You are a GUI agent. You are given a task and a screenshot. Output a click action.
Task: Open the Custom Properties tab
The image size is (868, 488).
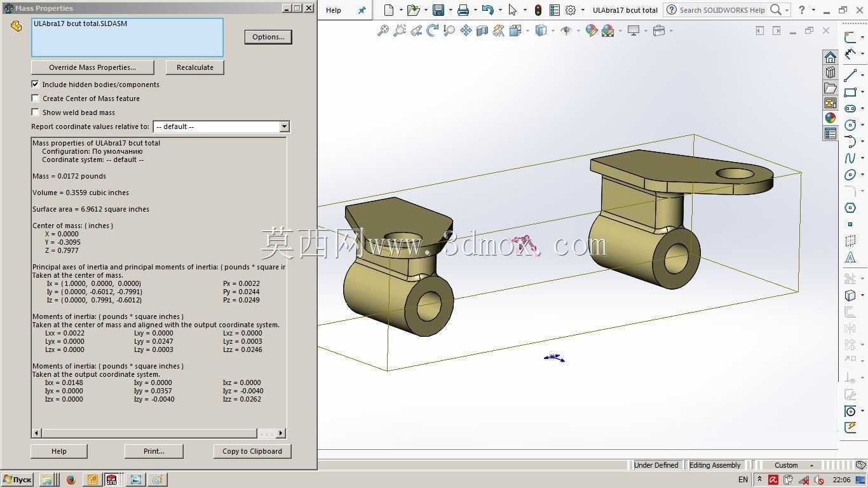831,133
